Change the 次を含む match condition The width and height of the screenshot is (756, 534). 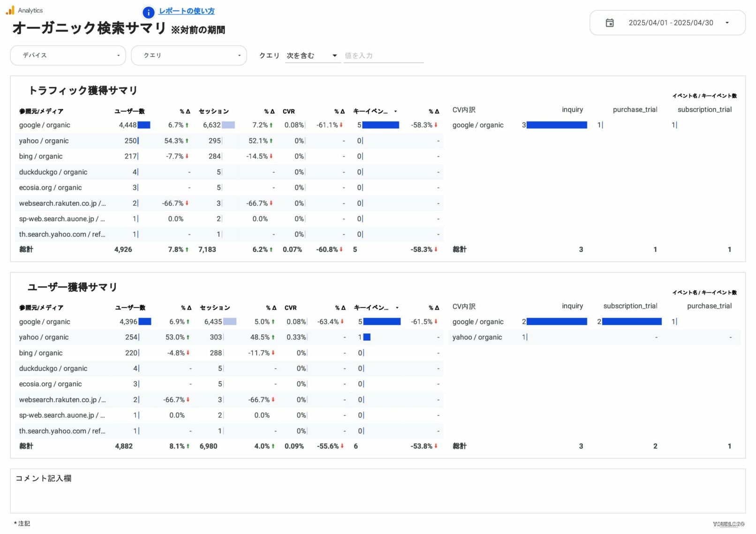[x=312, y=55]
